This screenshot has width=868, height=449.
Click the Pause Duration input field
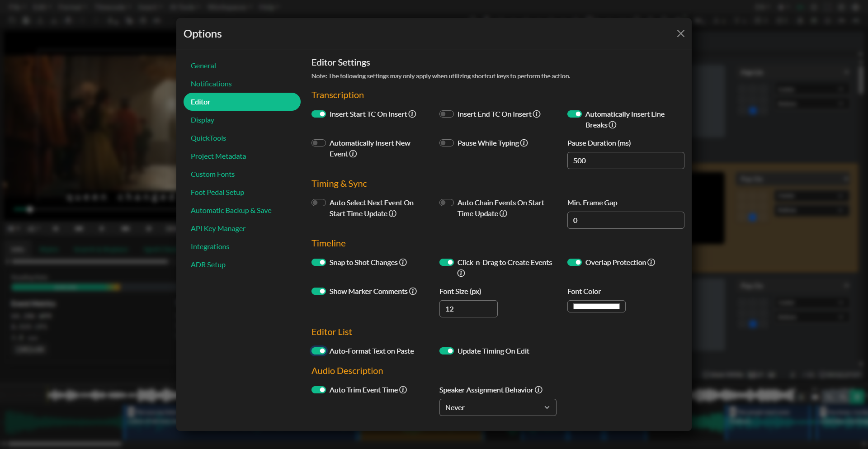click(x=625, y=161)
